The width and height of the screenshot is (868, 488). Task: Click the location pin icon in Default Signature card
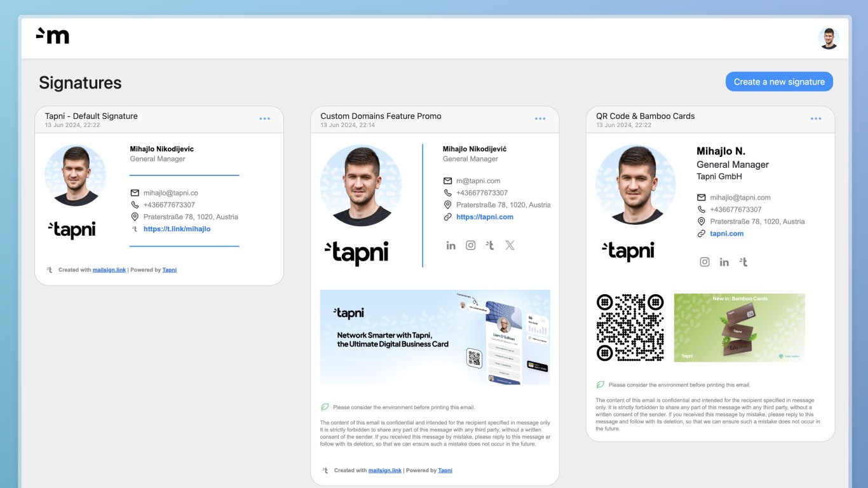click(x=135, y=217)
